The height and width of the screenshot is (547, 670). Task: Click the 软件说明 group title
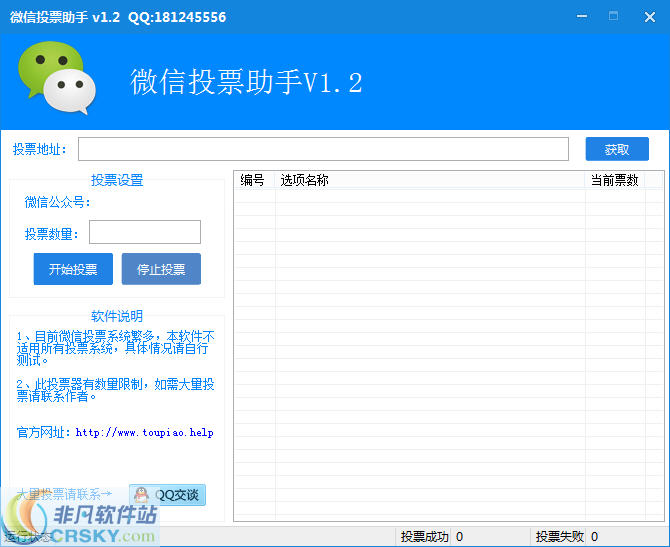[x=117, y=316]
